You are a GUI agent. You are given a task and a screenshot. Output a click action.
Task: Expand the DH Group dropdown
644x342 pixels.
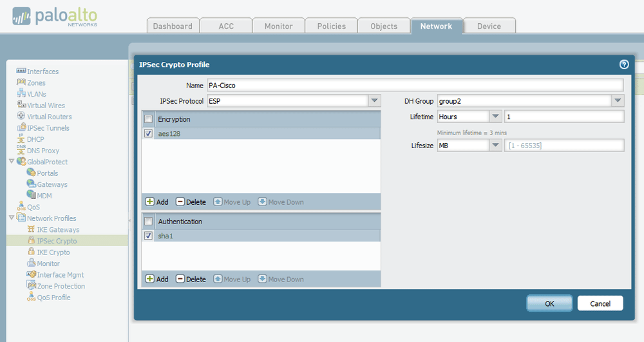click(x=617, y=101)
